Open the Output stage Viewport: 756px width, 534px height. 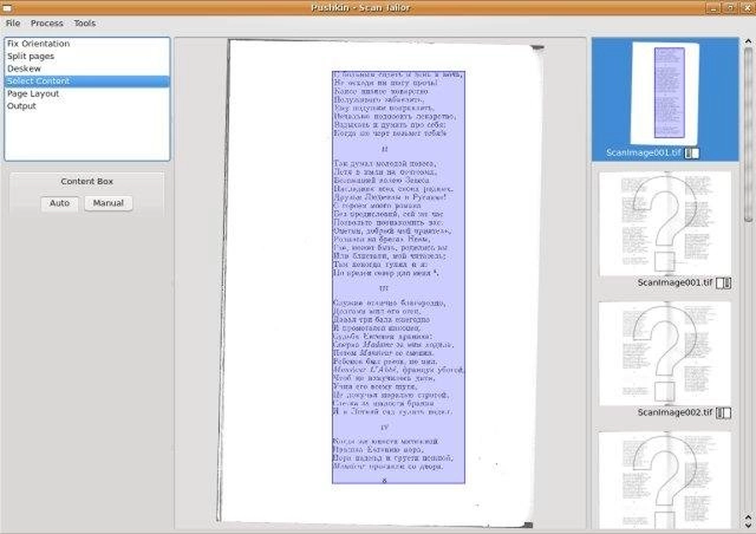click(x=87, y=106)
